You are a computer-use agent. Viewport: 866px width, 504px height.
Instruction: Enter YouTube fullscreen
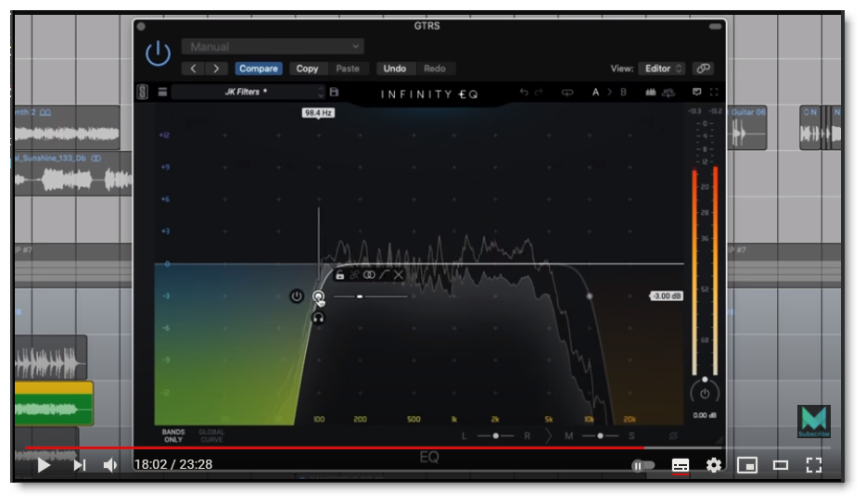coord(813,465)
